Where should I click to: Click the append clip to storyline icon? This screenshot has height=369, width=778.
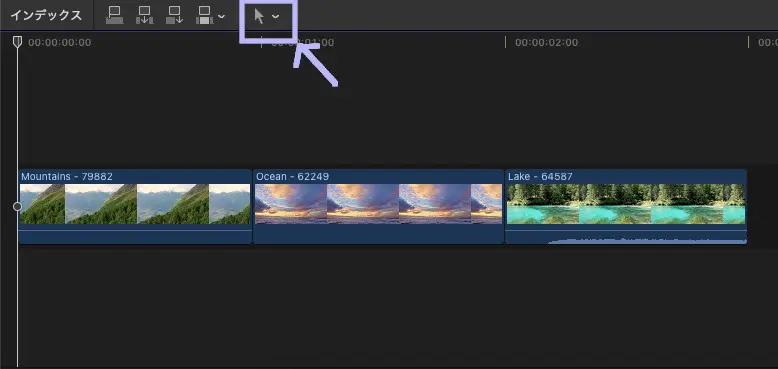pyautogui.click(x=175, y=15)
